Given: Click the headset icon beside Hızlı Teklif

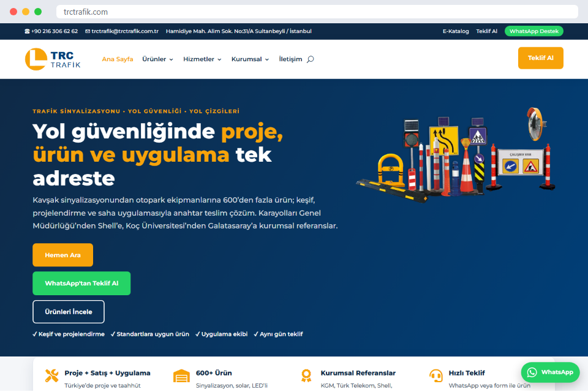Looking at the screenshot, I should (436, 375).
